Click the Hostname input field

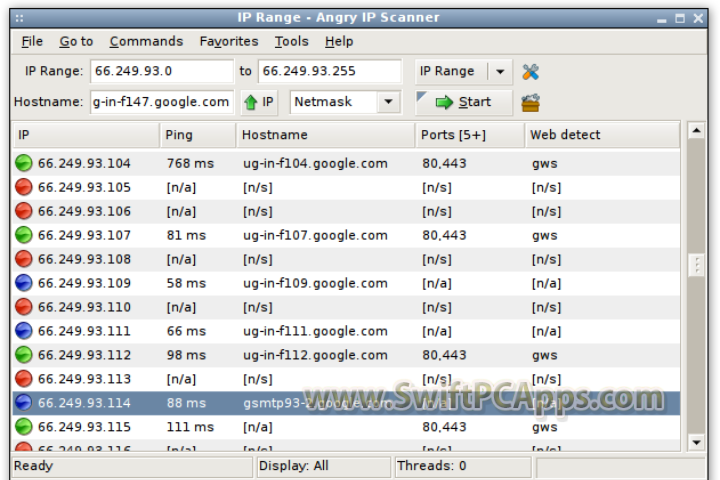point(162,102)
